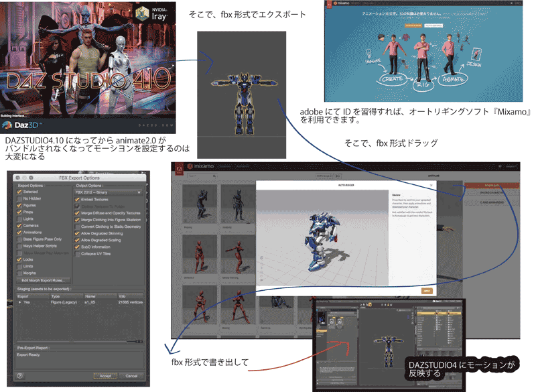Screen dimensions: 538x392
Task: Open help in FBX Export Options dialog
Action: point(20,376)
